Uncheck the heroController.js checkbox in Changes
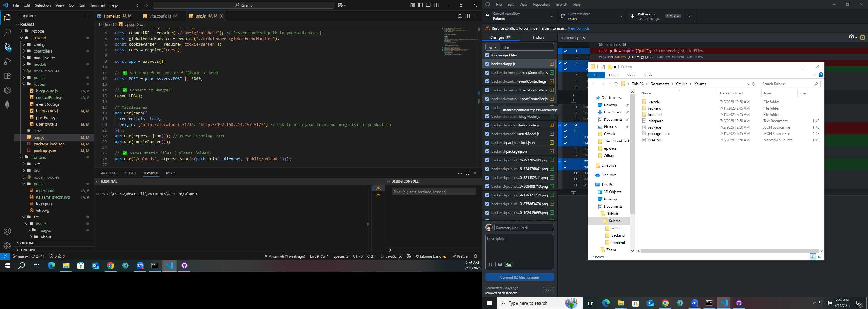 click(487, 90)
